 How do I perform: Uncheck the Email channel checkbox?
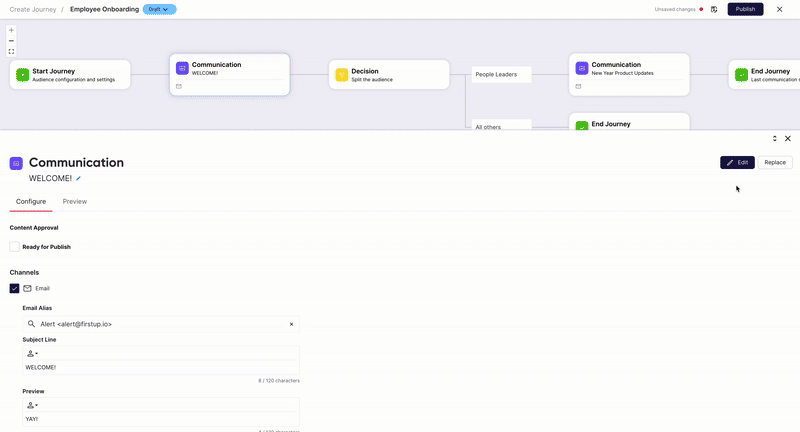[14, 288]
